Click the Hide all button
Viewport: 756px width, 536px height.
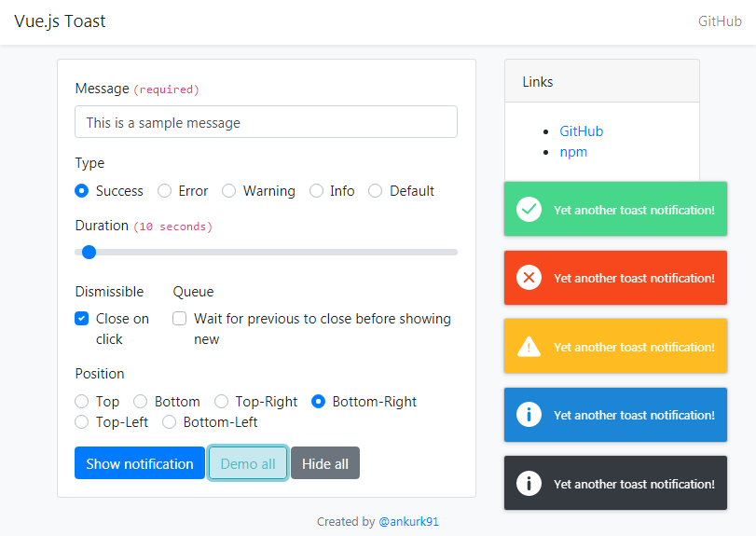pos(325,463)
